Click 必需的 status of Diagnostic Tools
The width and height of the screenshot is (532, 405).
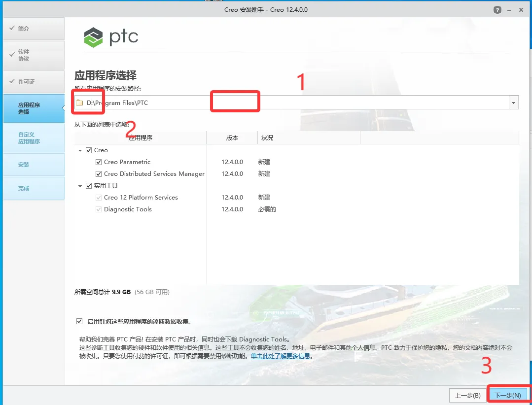[x=267, y=209]
